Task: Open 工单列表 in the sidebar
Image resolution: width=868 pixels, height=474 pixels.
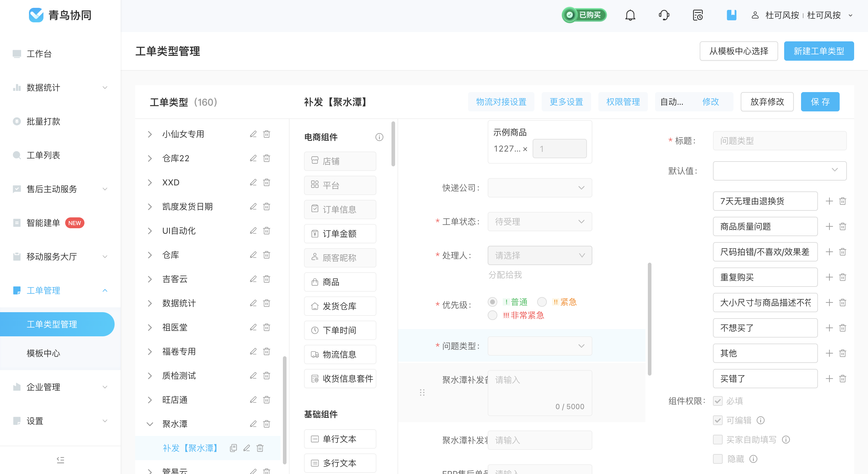Action: [x=43, y=155]
